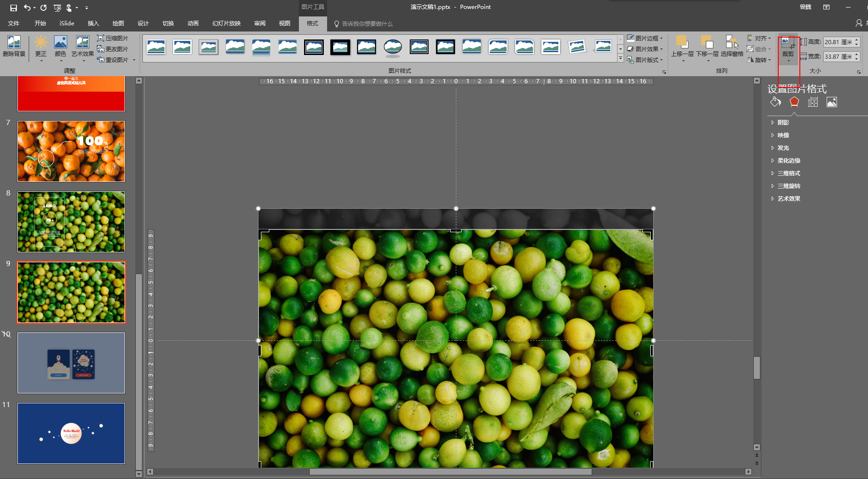Screen dimensions: 868x479
Task: Expand the 三维格式 3-D format section
Action: click(x=786, y=173)
